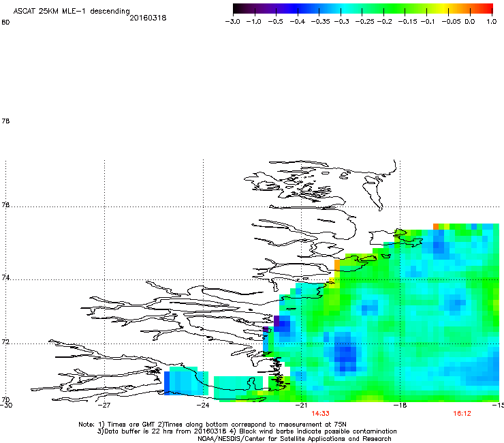Click the -30 longitude axis label
Image resolution: width=504 pixels, height=443 pixels.
[6, 406]
